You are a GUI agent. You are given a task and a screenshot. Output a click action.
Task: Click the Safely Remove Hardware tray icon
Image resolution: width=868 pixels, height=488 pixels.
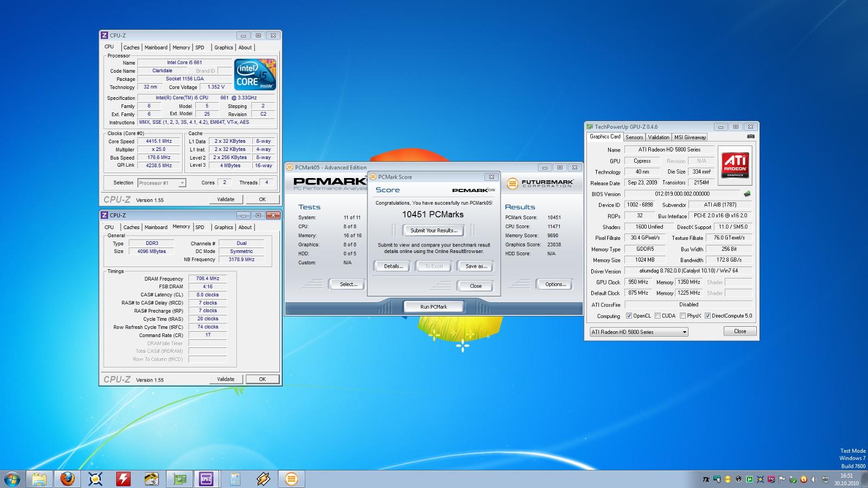[793, 479]
